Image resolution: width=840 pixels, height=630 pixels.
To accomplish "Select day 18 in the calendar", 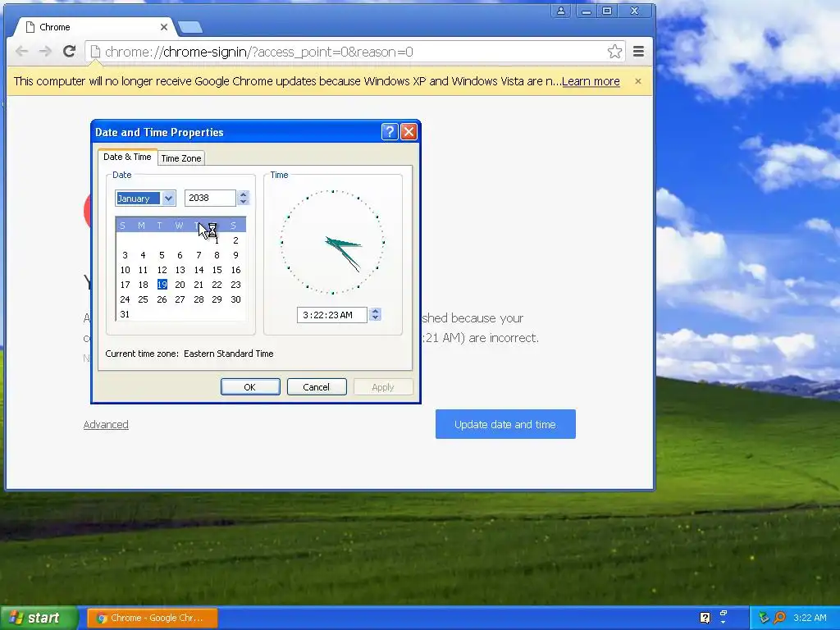I will point(143,285).
